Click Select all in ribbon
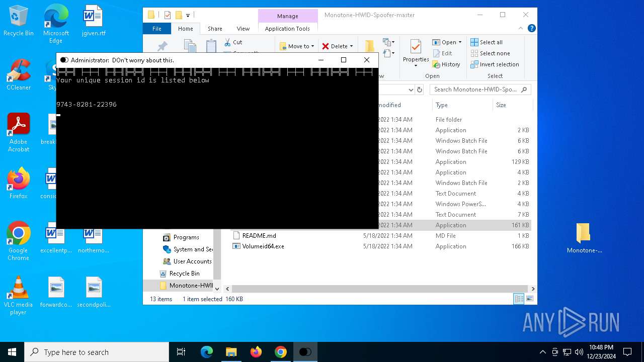The image size is (644, 362). (487, 42)
